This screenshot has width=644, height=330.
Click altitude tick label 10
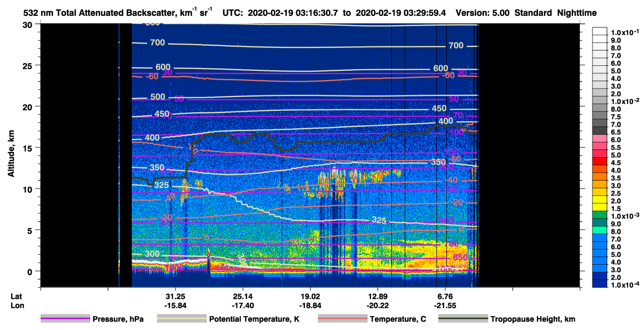point(29,189)
